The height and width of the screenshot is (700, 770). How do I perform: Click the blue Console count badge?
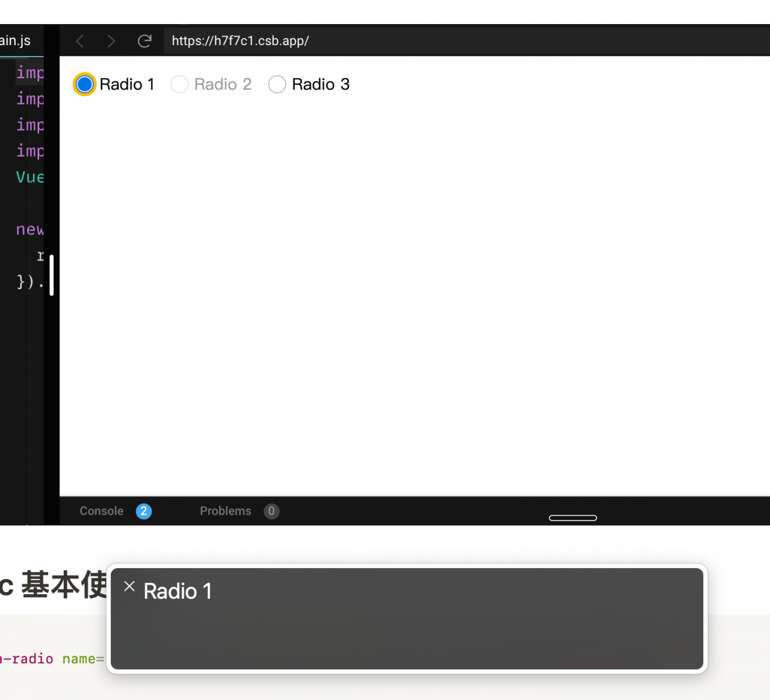click(x=144, y=511)
